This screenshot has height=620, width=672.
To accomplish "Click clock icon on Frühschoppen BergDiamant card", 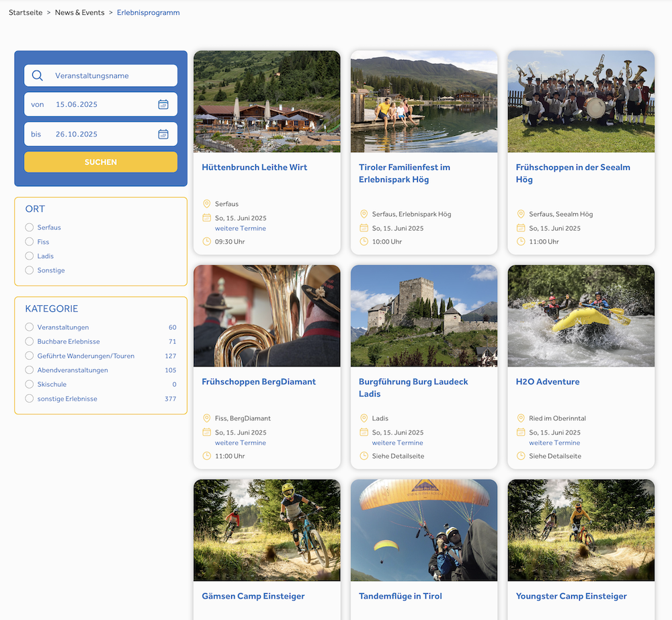I will [207, 456].
